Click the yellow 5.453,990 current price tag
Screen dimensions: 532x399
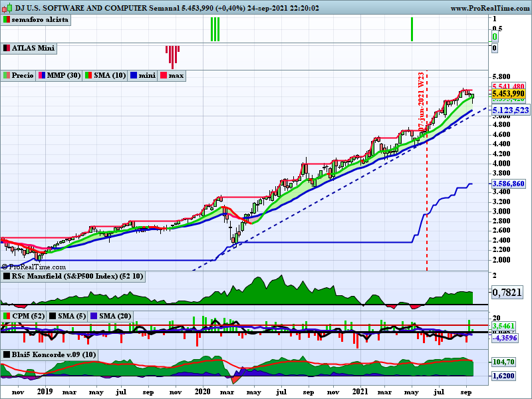tap(508, 94)
